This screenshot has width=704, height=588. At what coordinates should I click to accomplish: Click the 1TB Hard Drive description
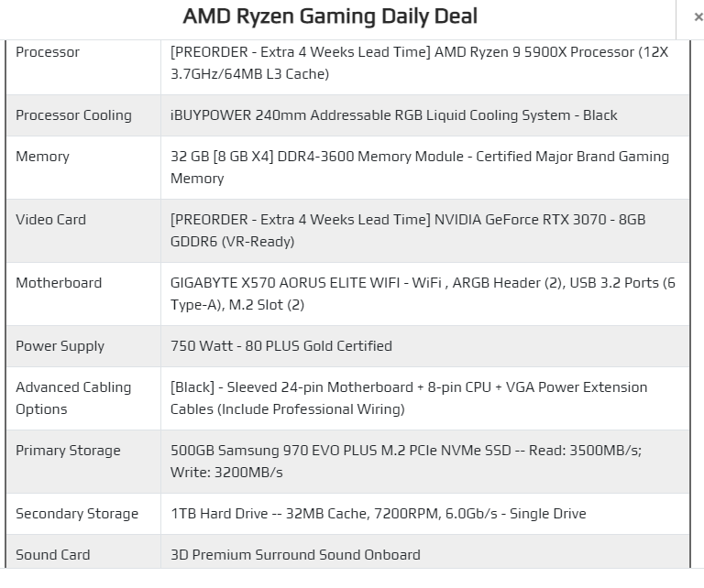[378, 514]
